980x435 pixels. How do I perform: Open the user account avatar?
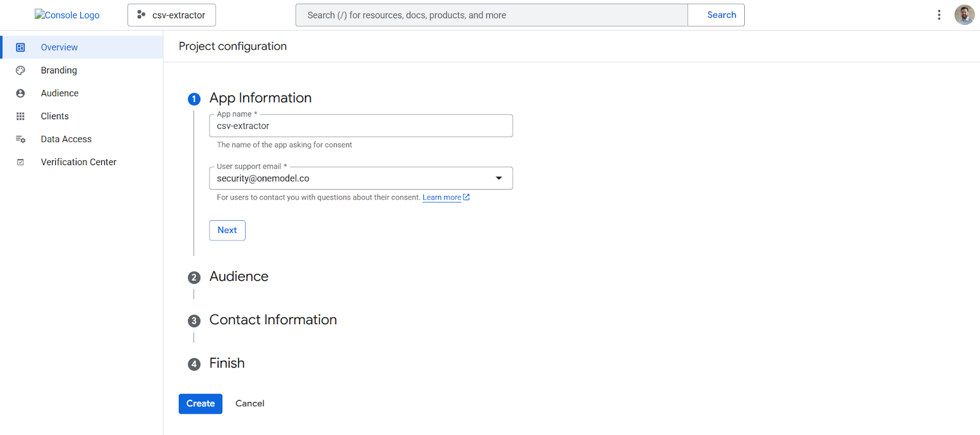coord(964,15)
